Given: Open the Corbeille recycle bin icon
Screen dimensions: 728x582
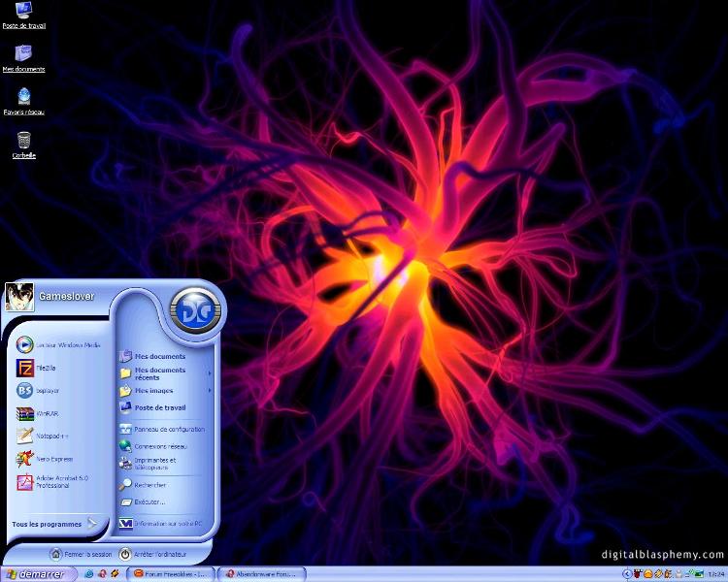Looking at the screenshot, I should (23, 145).
